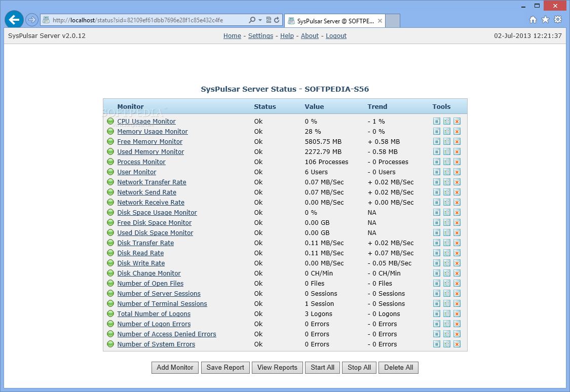Close the SysPulsar Server browser tab
The height and width of the screenshot is (392, 570).
(x=380, y=21)
